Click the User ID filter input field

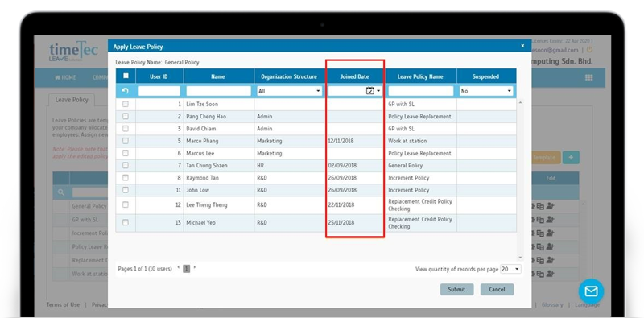[x=159, y=91]
